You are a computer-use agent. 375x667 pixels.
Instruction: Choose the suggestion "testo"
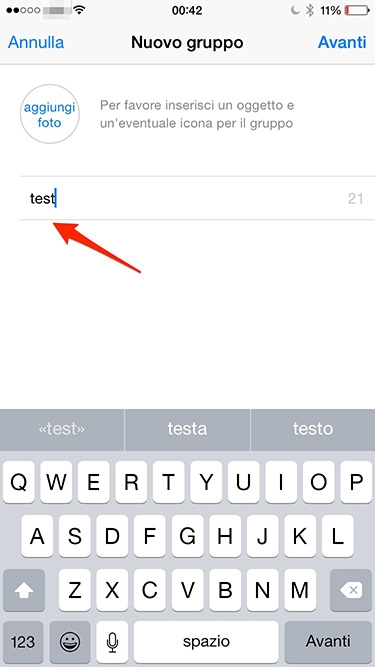pyautogui.click(x=312, y=429)
